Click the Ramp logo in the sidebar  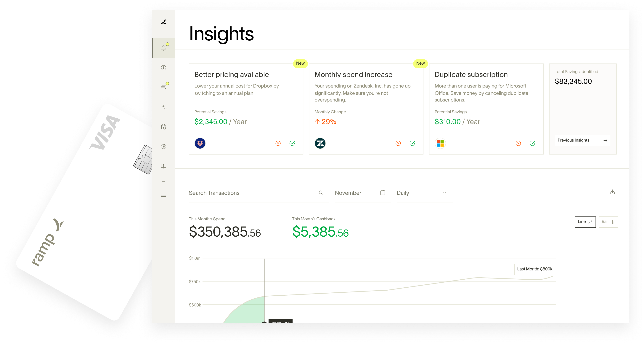pyautogui.click(x=163, y=22)
